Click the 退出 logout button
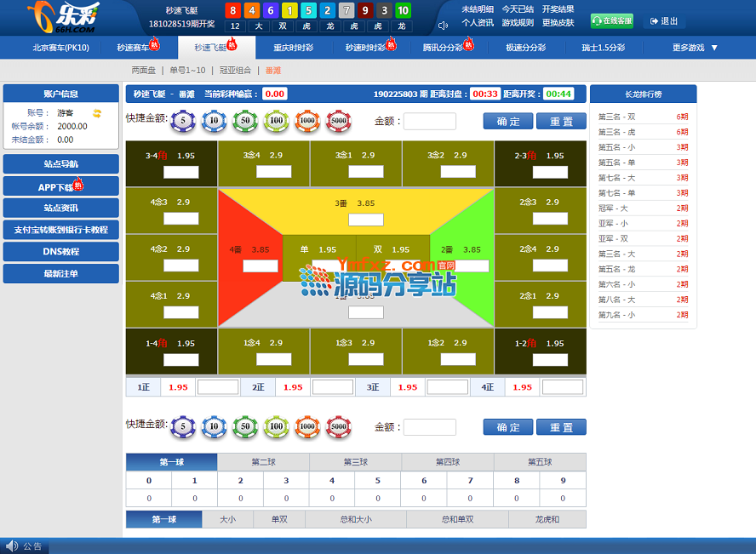 pos(664,21)
